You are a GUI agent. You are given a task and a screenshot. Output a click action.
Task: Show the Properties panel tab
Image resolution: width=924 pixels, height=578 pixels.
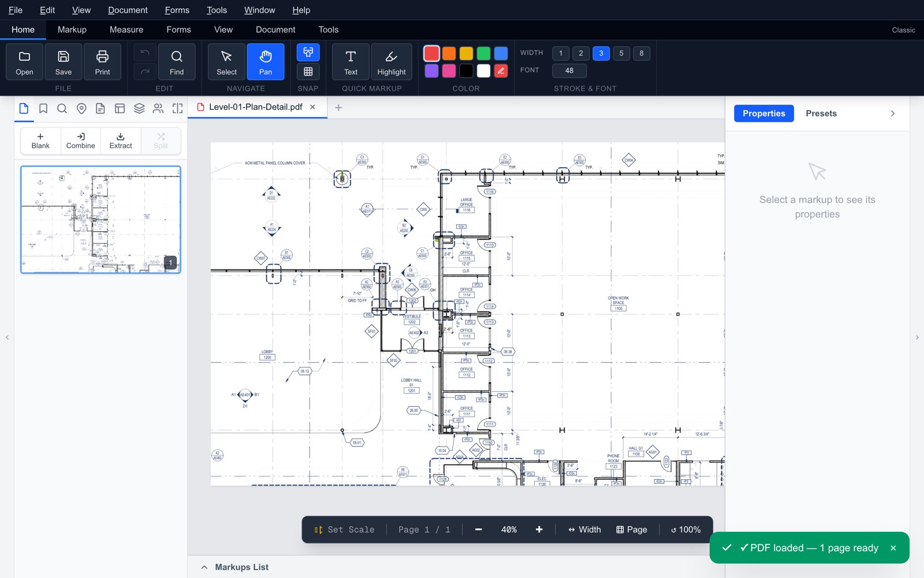(x=764, y=113)
